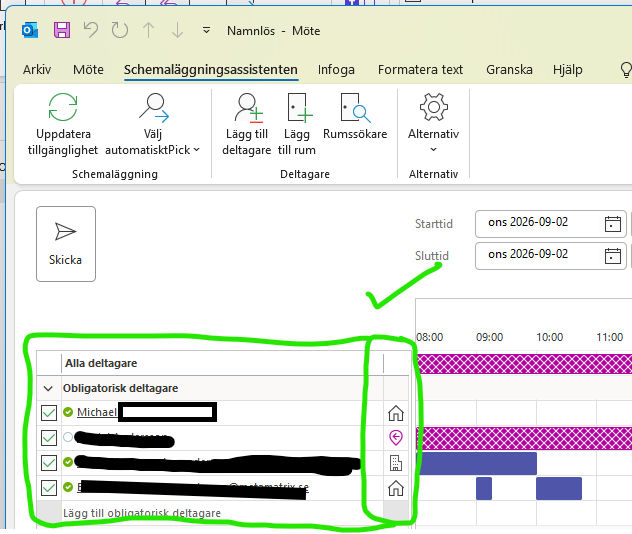
Task: Undo the last action
Action: (x=91, y=30)
